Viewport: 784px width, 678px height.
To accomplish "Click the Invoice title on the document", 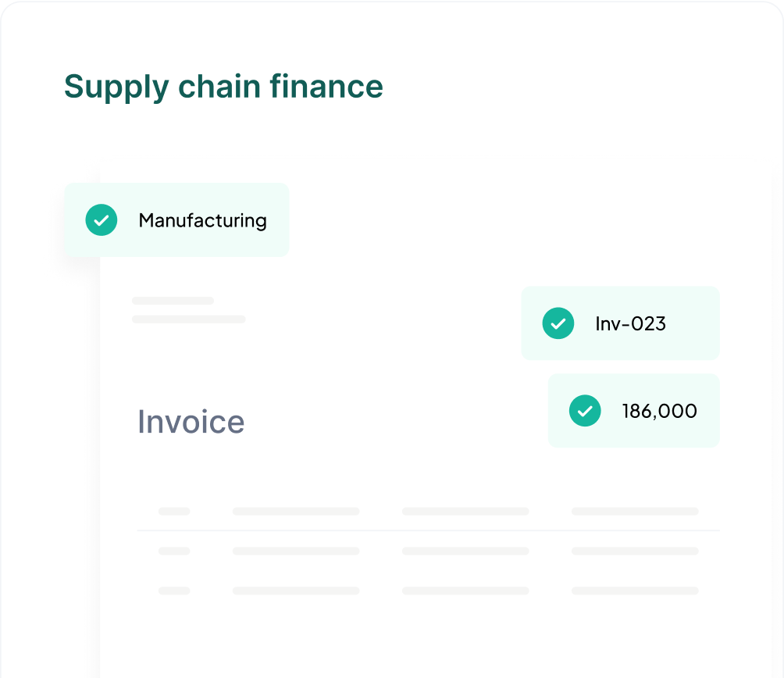I will coord(191,422).
